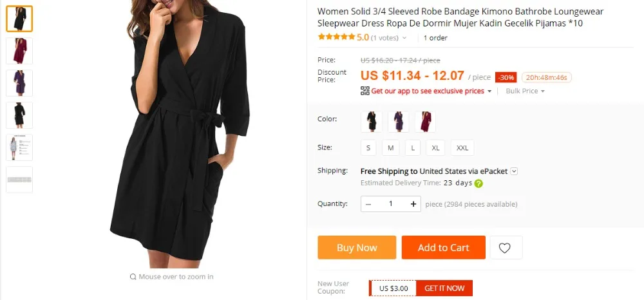Click the star rating icons
Screen dimensions: 644x300
pos(336,37)
